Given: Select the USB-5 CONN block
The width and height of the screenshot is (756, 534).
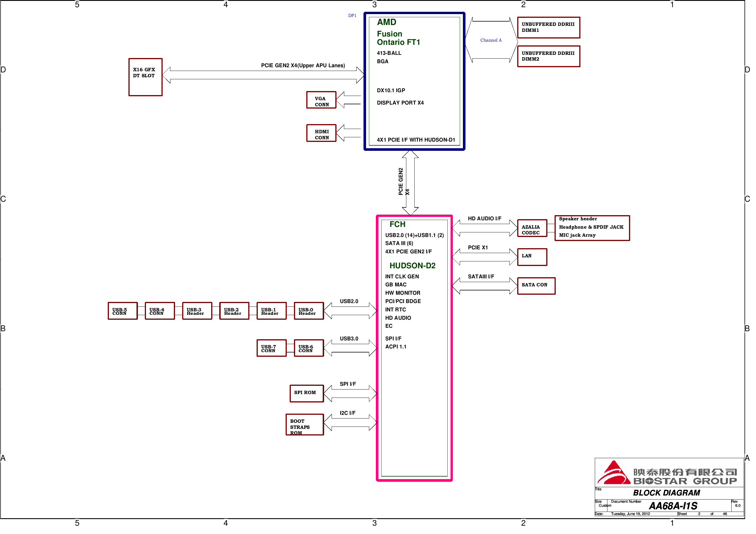Looking at the screenshot, I should click(122, 311).
